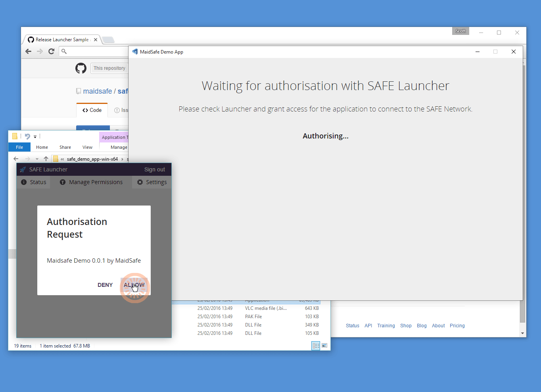Open the Training link in GitHub footer
Screen dimensions: 541x392
[386, 326]
